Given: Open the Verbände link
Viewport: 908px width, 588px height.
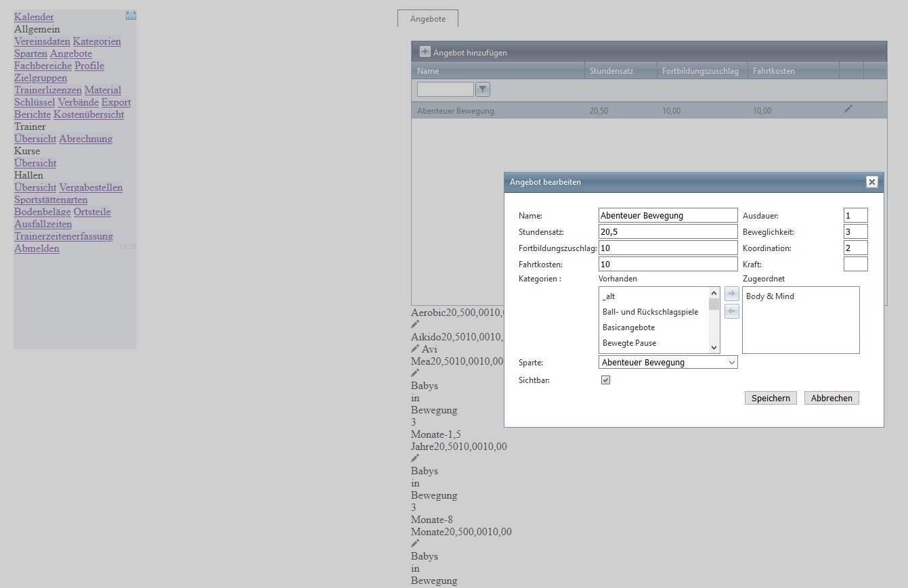Looking at the screenshot, I should [x=79, y=102].
